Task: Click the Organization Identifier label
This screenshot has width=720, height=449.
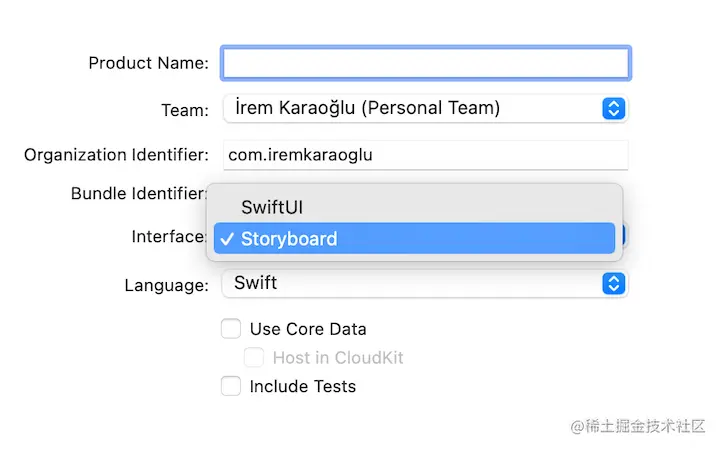Action: tap(116, 155)
